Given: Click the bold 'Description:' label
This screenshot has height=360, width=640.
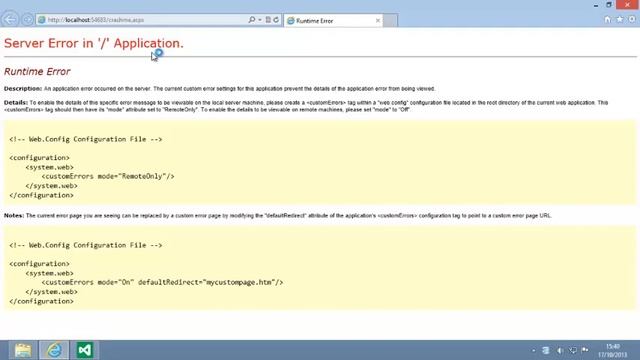Looking at the screenshot, I should click(x=23, y=89).
